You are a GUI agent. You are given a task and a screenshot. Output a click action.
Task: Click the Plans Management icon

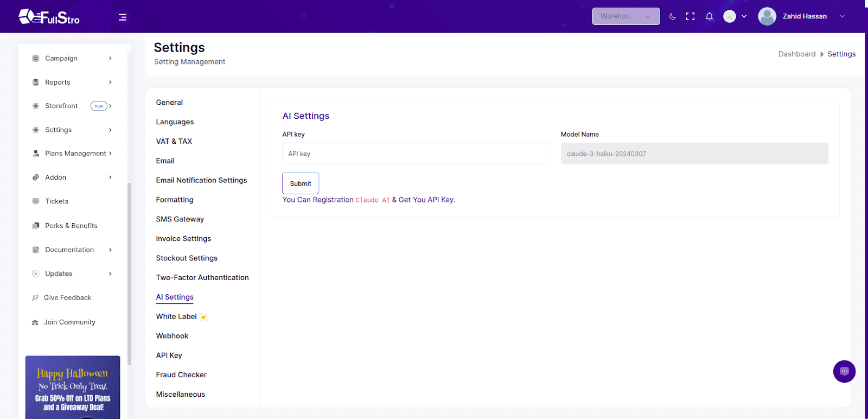(36, 154)
